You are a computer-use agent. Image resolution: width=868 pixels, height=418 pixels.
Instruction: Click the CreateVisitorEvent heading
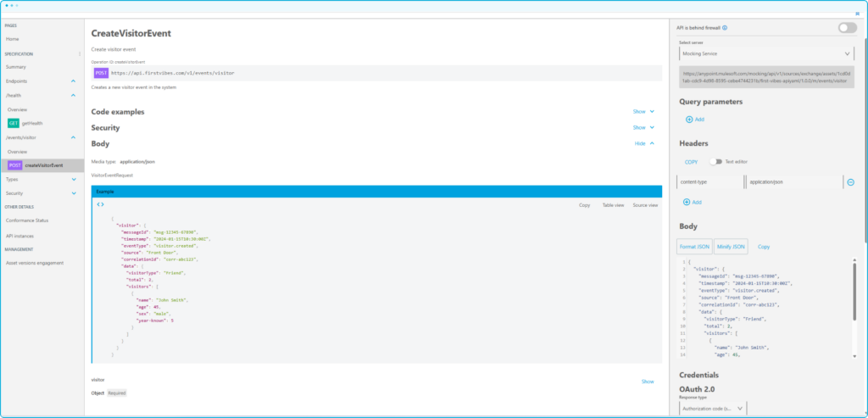pos(131,33)
